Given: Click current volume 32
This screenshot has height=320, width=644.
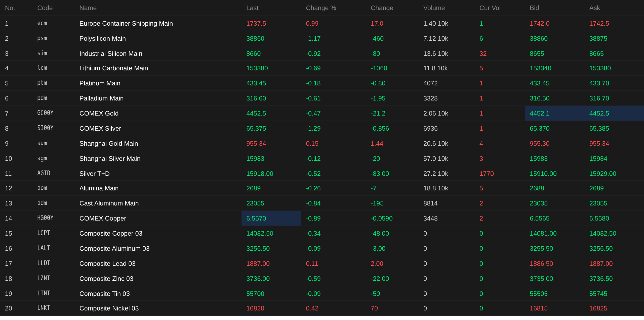Looking at the screenshot, I should tap(483, 54).
